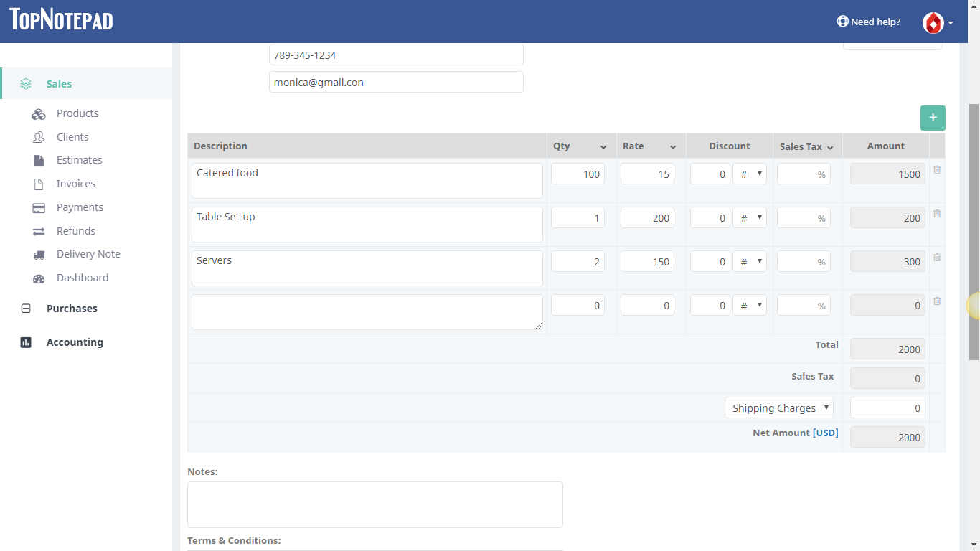Click the Delivery Note truck icon

pyautogui.click(x=40, y=255)
